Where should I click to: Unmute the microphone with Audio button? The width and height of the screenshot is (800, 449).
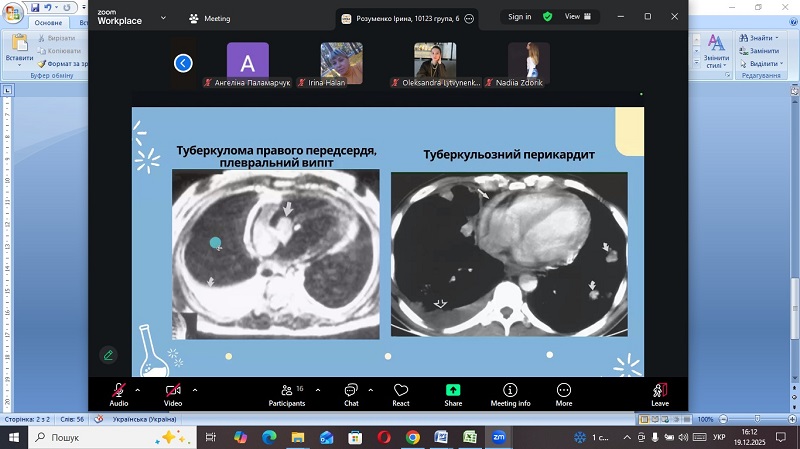tap(119, 394)
